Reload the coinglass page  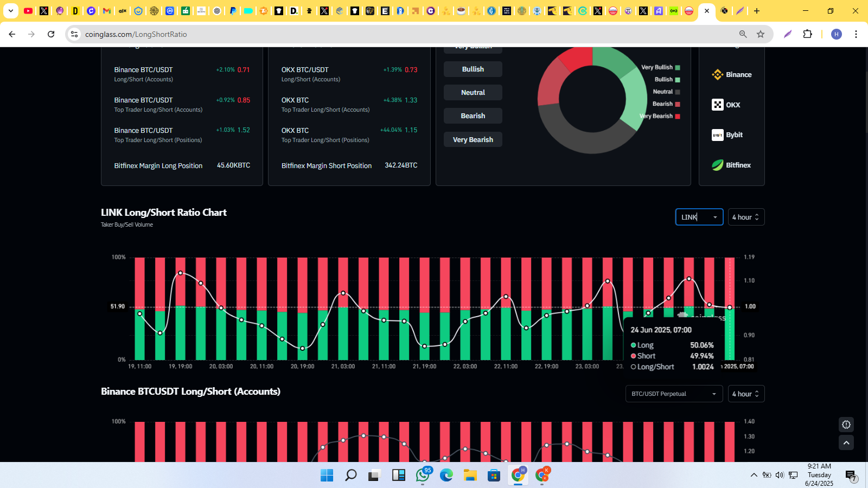pos(51,34)
